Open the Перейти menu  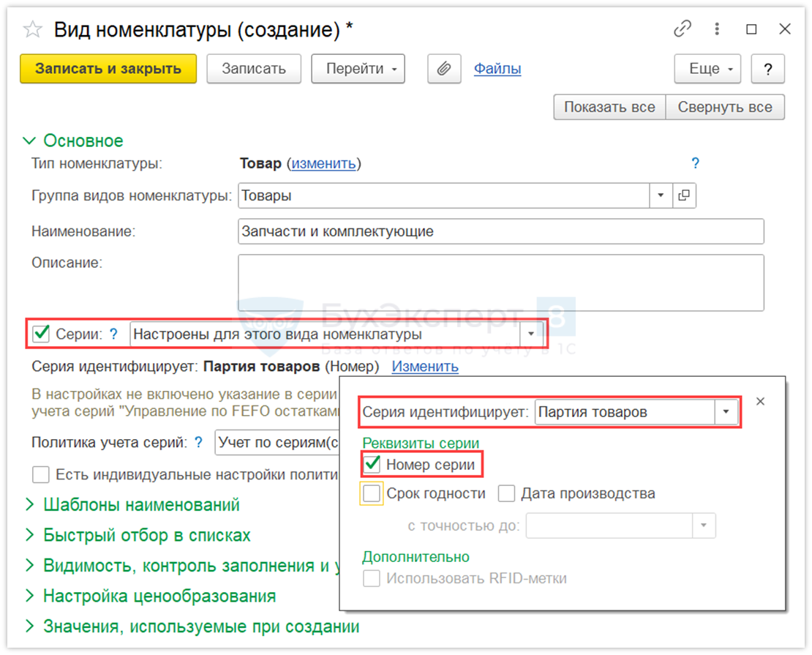pyautogui.click(x=358, y=69)
